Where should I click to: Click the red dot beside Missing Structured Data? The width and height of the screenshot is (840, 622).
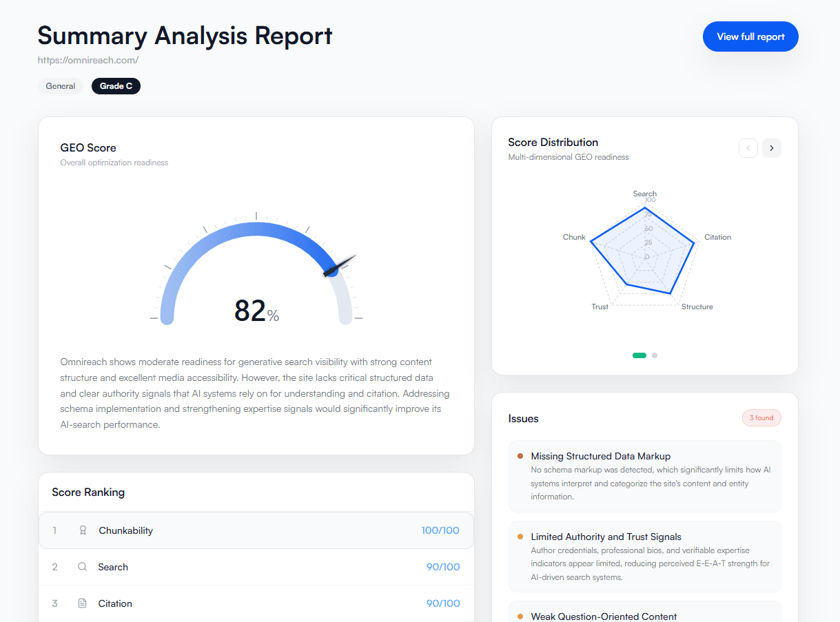point(520,456)
